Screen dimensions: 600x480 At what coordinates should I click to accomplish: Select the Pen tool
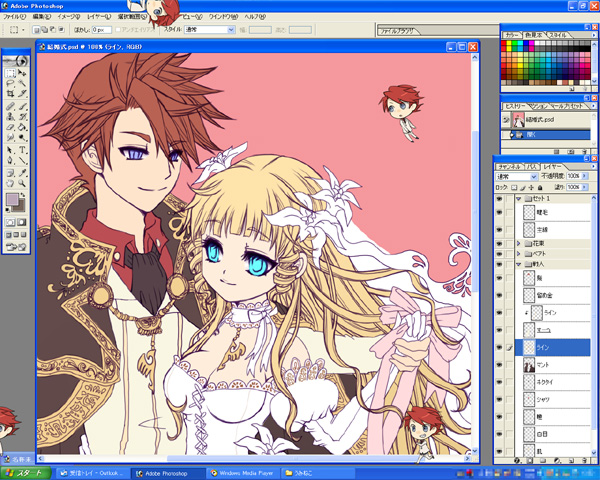pos(10,160)
